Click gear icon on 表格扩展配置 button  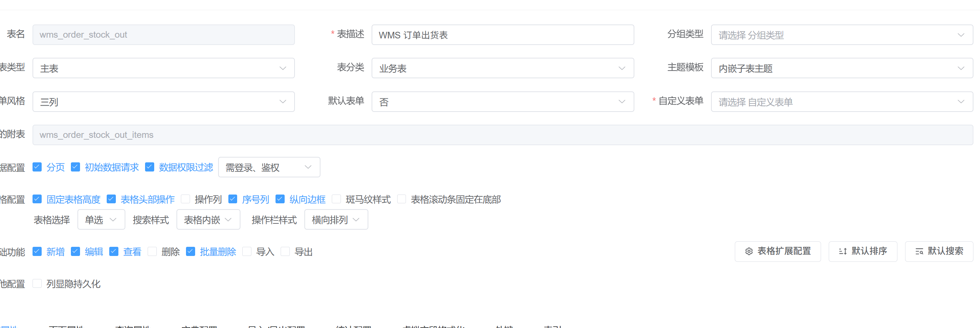click(x=749, y=252)
